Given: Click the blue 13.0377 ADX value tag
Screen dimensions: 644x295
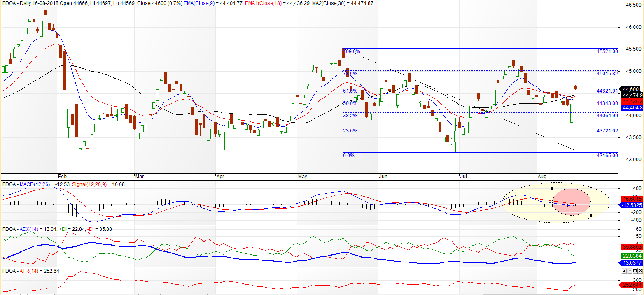Looking at the screenshot, I should (x=631, y=262).
